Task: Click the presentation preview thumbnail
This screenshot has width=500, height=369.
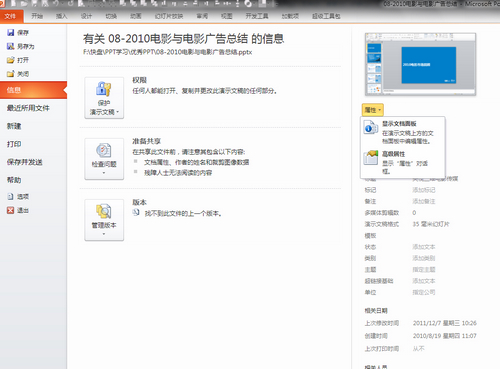Action: (x=420, y=64)
